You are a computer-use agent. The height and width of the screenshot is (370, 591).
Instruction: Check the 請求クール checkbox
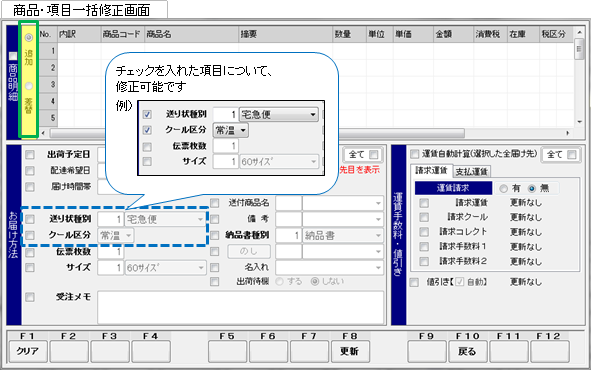(424, 217)
